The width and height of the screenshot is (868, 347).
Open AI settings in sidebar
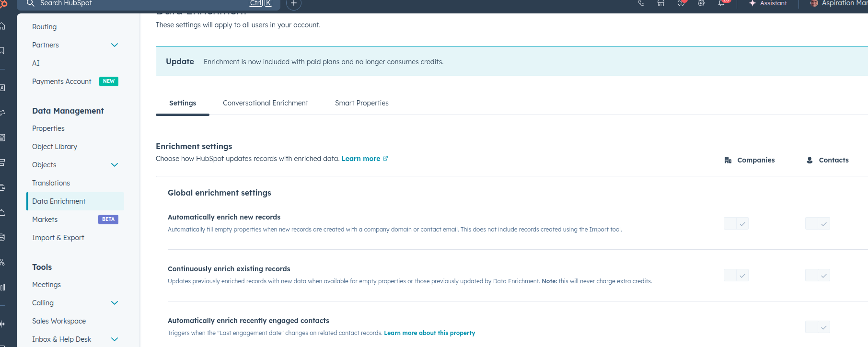click(36, 63)
